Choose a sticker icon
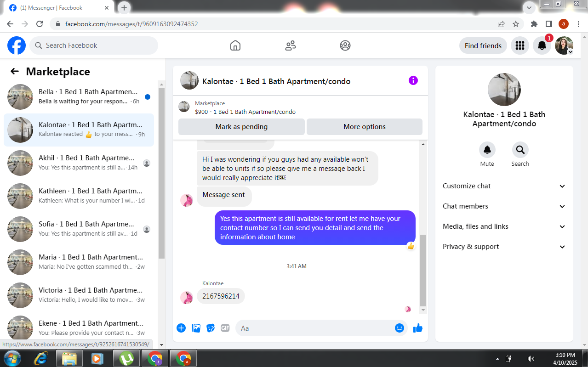The height and width of the screenshot is (367, 588). click(211, 328)
